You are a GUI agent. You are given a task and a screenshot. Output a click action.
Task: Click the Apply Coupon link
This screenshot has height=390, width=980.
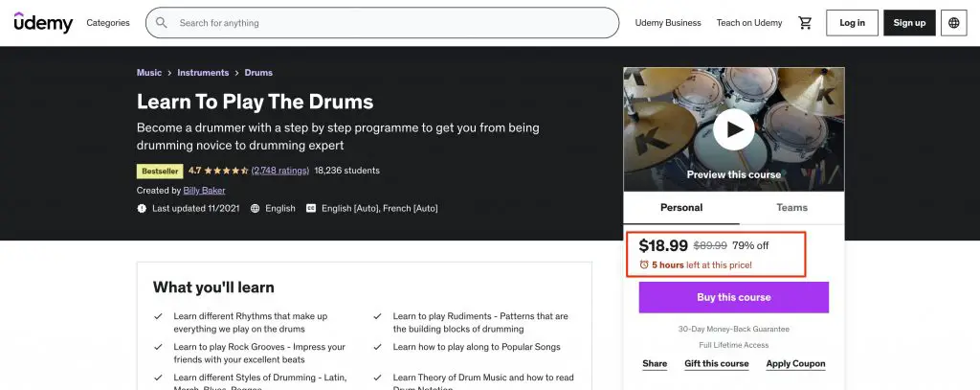795,364
